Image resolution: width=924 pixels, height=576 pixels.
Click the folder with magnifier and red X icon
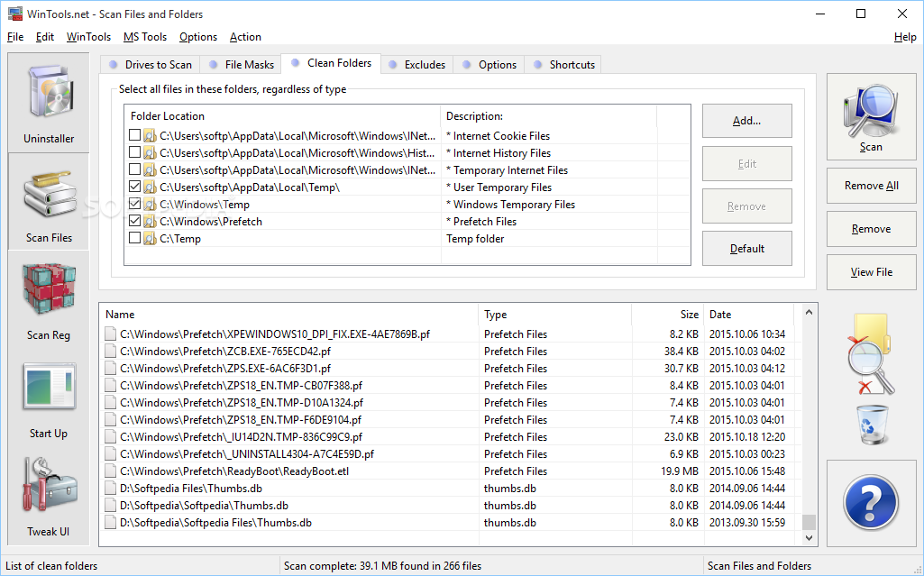[x=871, y=354]
